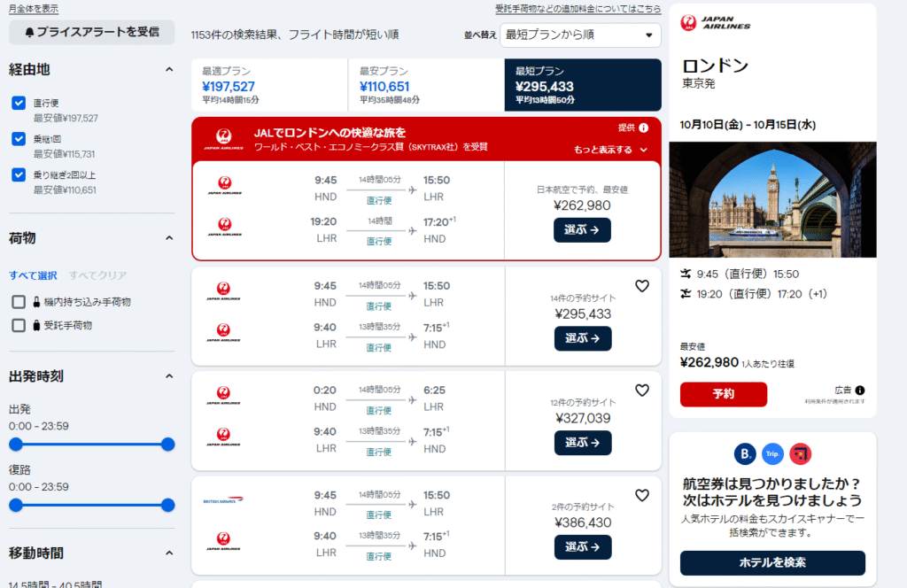Click the 最安値¥110,651 two-stop price

[x=65, y=190]
